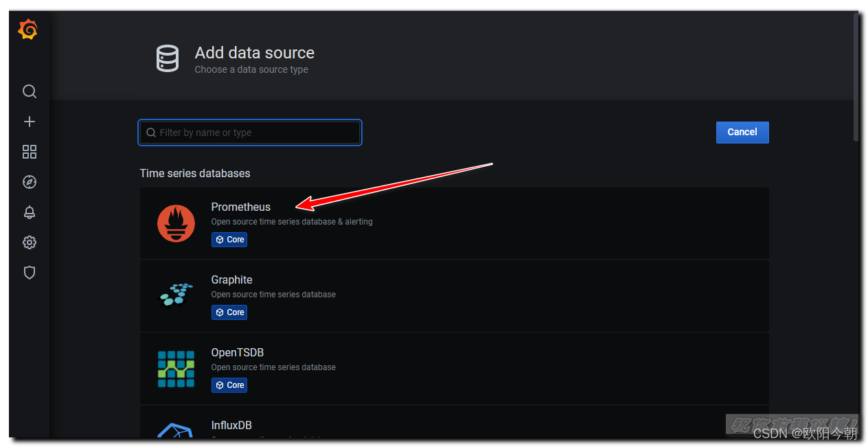Open the Explore compass icon

point(30,182)
